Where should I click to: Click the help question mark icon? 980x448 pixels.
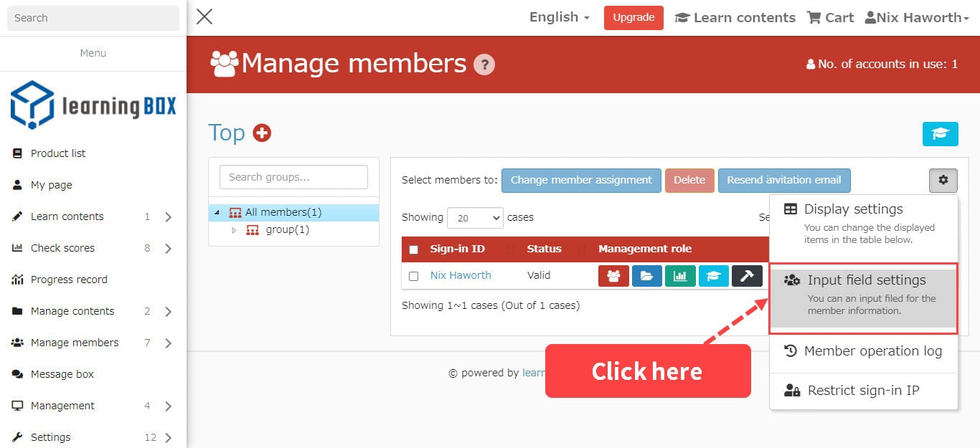pos(484,65)
